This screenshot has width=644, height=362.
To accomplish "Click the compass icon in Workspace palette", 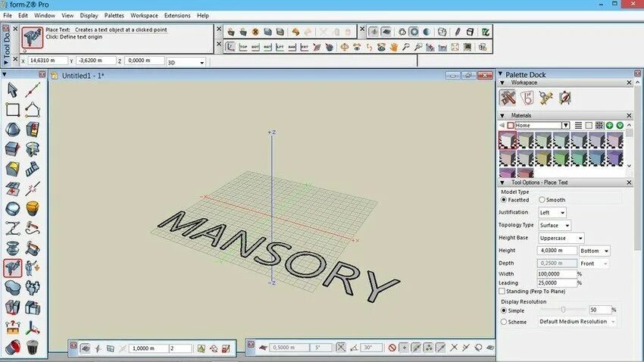I will 564,98.
